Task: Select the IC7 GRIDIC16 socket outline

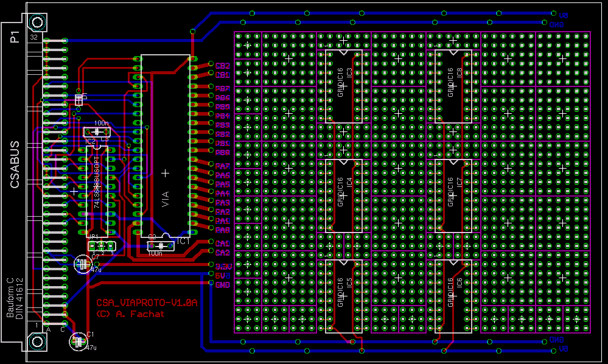Action: pos(454,196)
